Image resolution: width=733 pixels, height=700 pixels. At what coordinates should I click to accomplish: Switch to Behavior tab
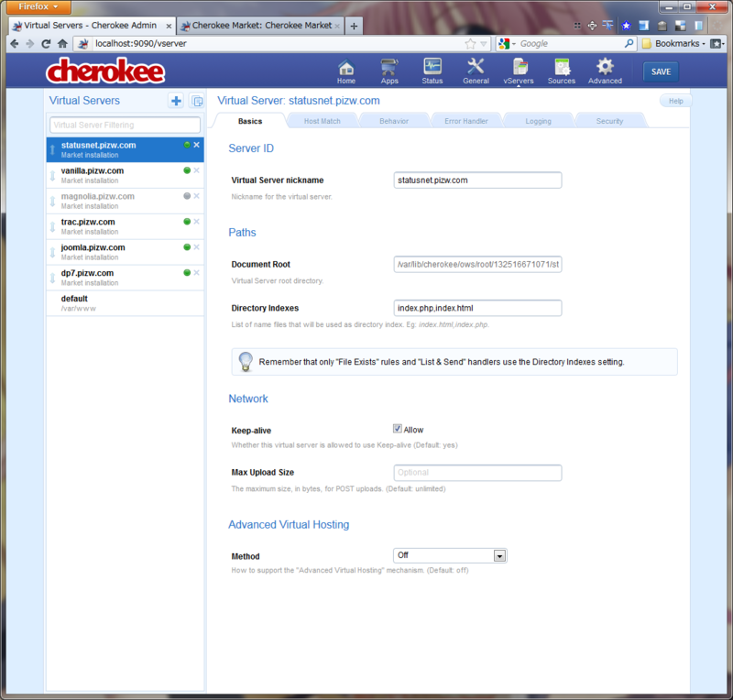[394, 121]
